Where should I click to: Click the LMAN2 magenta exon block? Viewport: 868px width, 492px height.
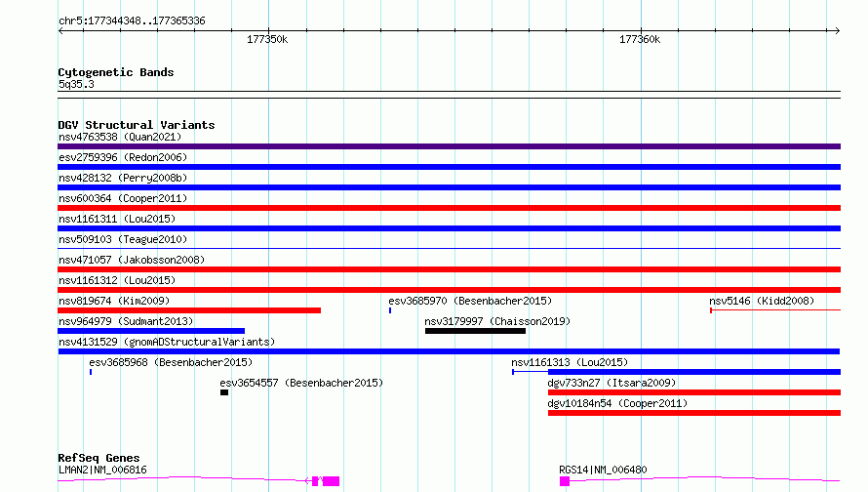coord(331,481)
